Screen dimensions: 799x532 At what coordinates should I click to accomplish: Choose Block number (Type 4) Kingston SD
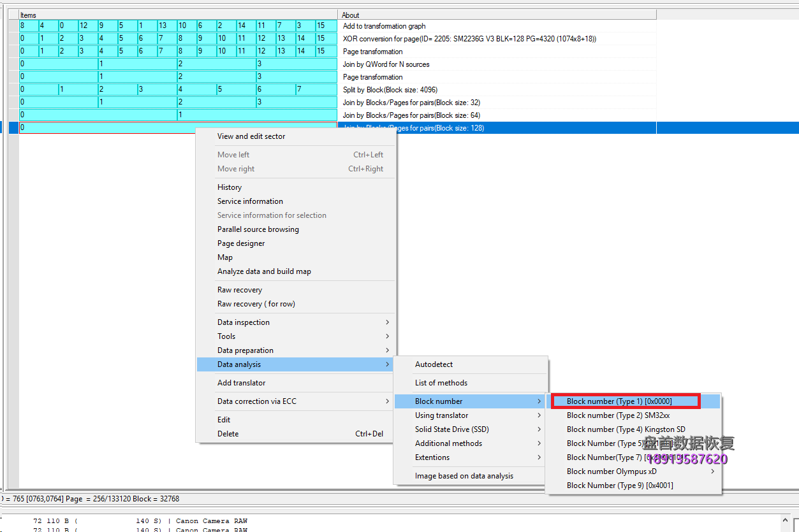(633, 429)
